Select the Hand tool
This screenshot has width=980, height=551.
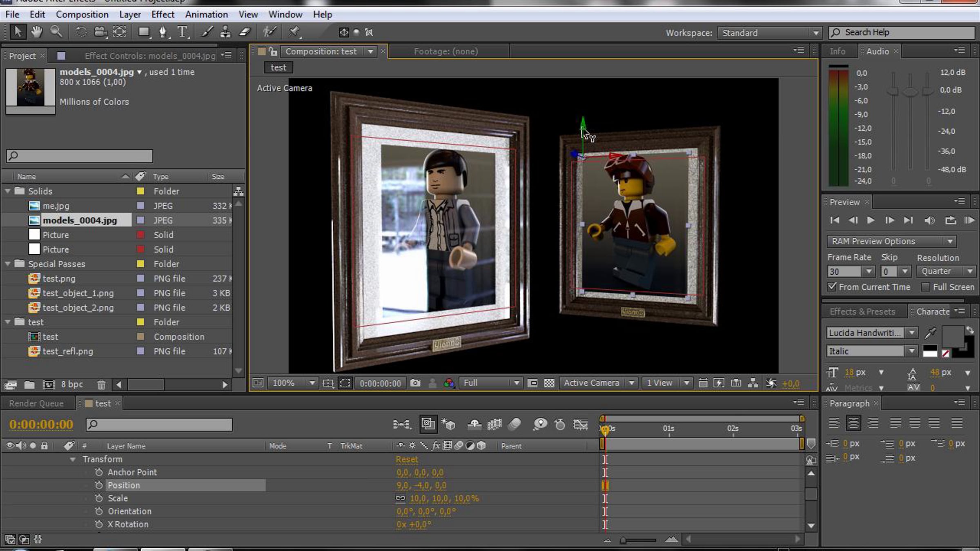[37, 32]
